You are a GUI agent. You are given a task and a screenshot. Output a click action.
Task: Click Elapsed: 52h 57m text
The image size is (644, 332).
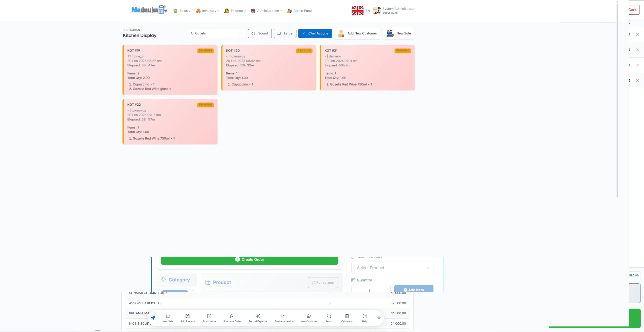tap(141, 119)
